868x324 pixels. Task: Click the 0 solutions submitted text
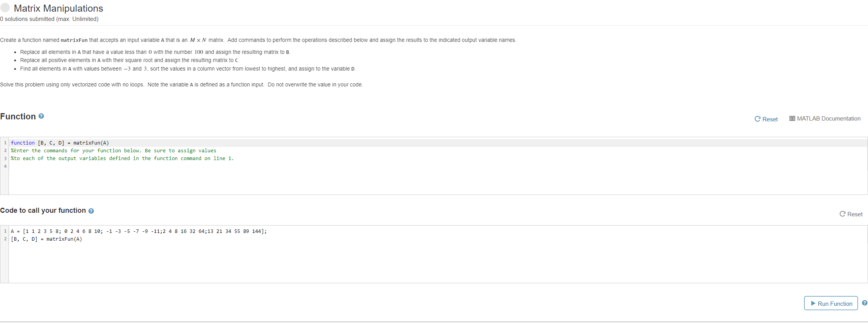pyautogui.click(x=49, y=19)
